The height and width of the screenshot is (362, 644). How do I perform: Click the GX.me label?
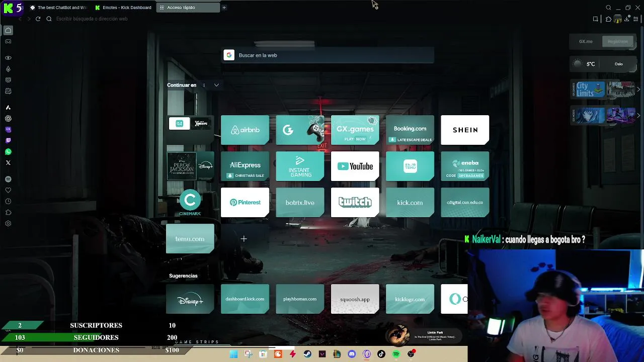point(586,41)
